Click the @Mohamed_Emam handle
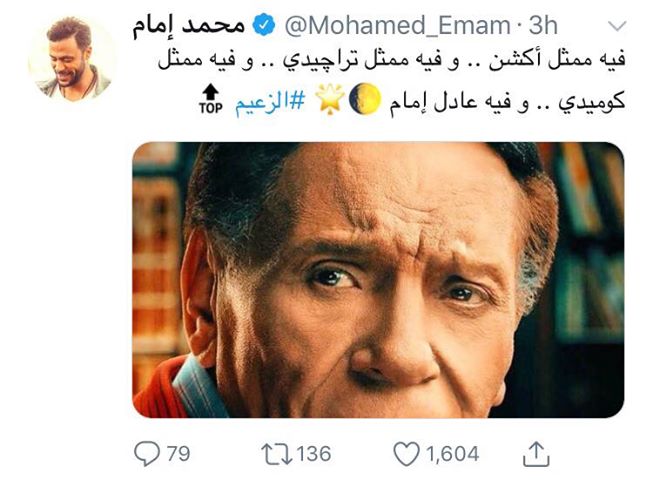653x480 pixels. point(397,25)
